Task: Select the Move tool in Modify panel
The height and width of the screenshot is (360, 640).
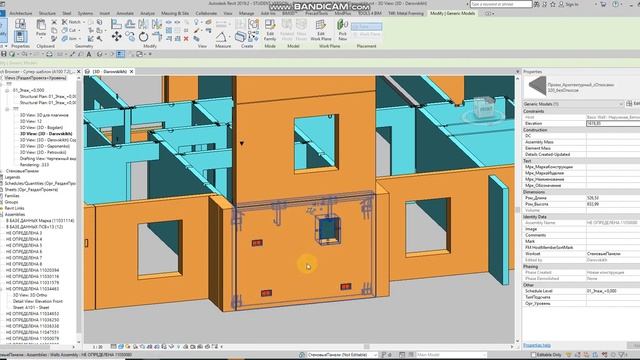Action: (116, 37)
